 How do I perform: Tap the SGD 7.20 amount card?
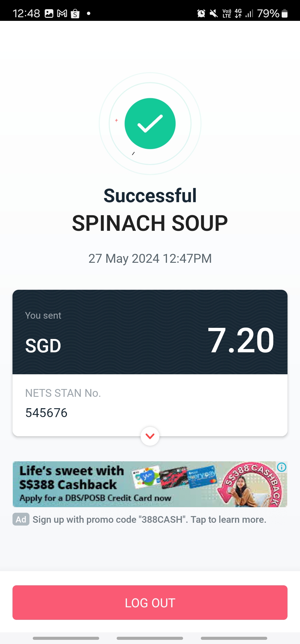tap(150, 332)
